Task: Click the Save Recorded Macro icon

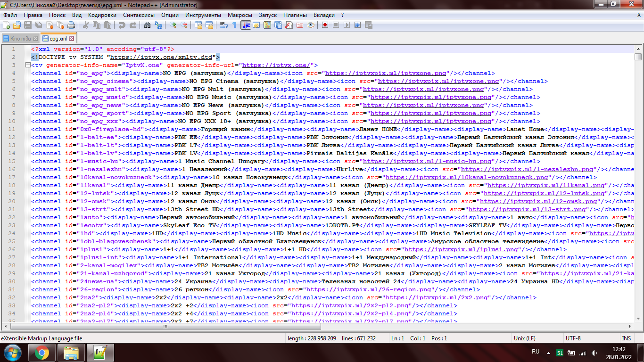Action: 368,25
